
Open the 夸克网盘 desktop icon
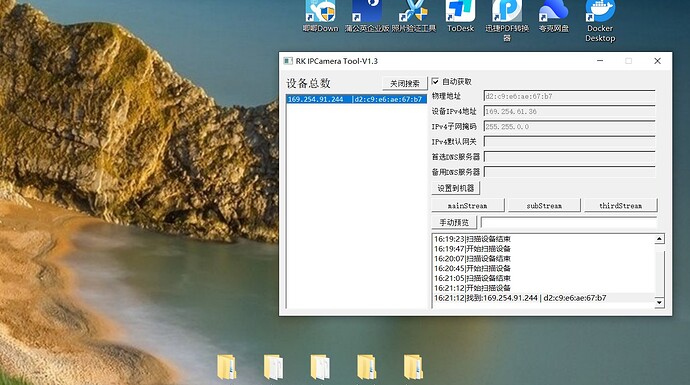pos(554,15)
